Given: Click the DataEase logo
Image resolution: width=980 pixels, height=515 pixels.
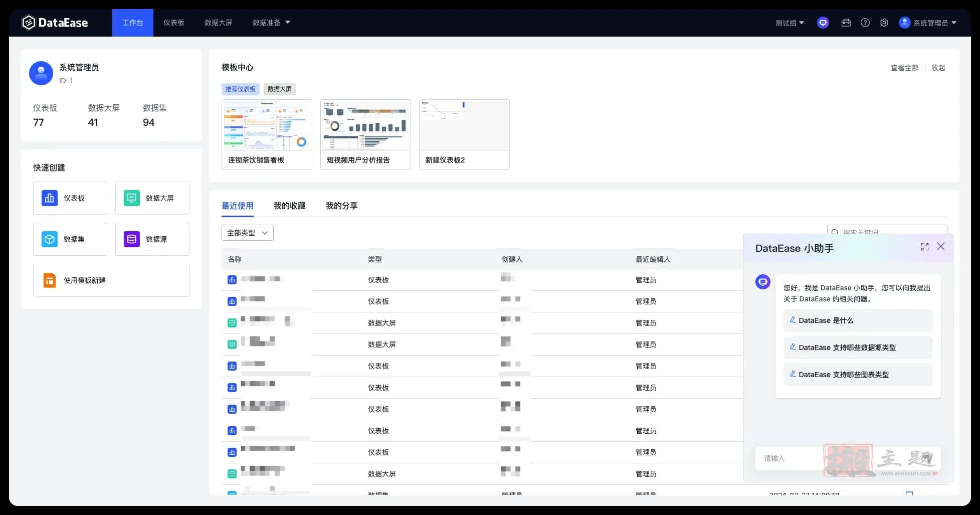Looking at the screenshot, I should pos(55,23).
